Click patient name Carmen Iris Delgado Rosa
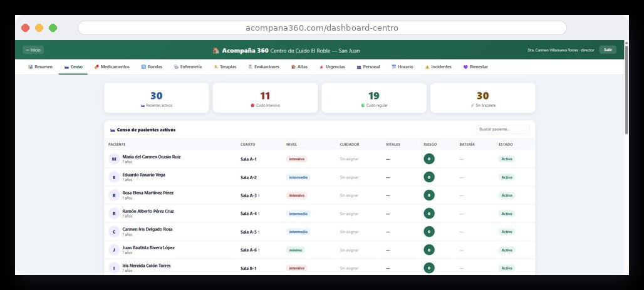 [147, 229]
